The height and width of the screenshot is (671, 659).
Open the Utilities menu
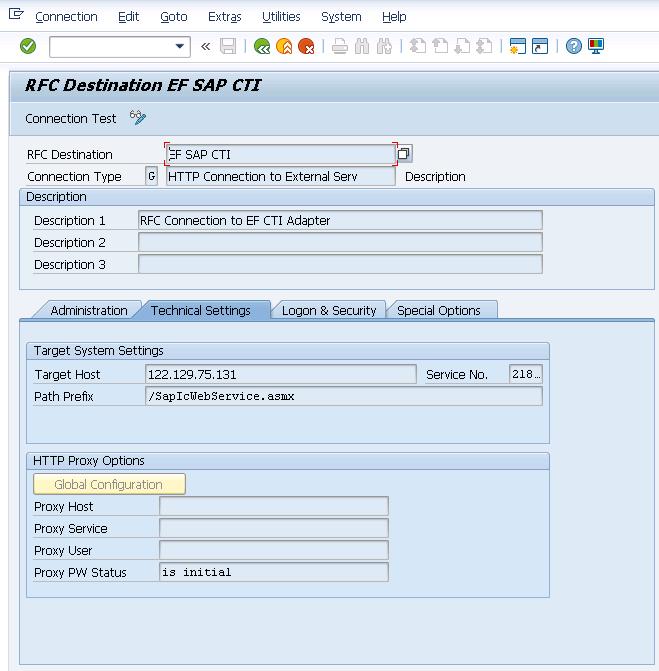[x=281, y=17]
